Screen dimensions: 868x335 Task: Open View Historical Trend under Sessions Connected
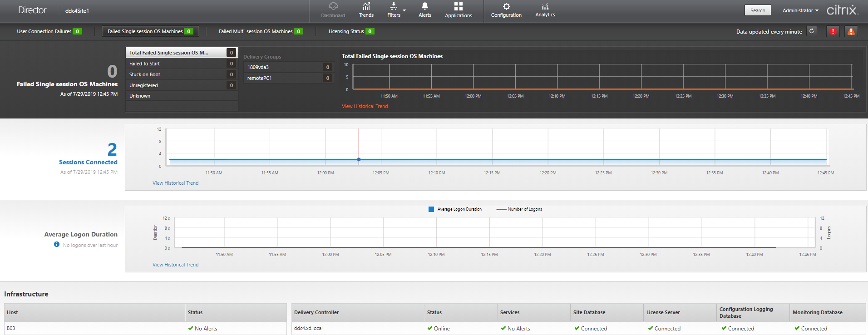(175, 183)
